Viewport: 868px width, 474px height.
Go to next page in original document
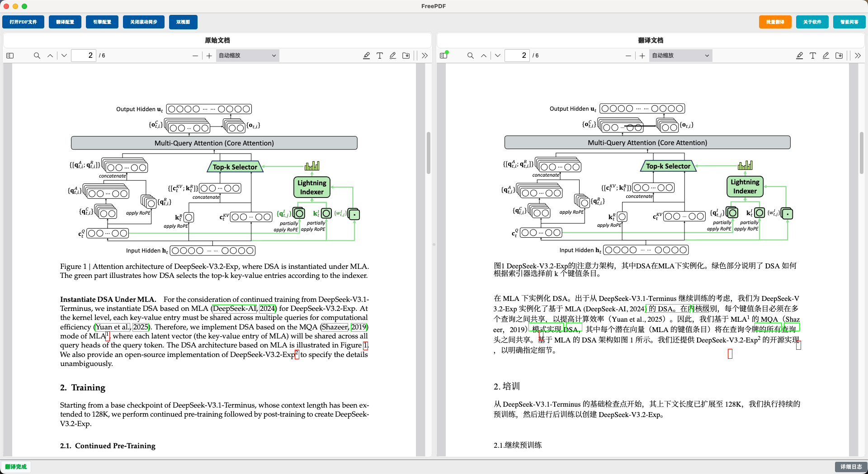tap(64, 56)
